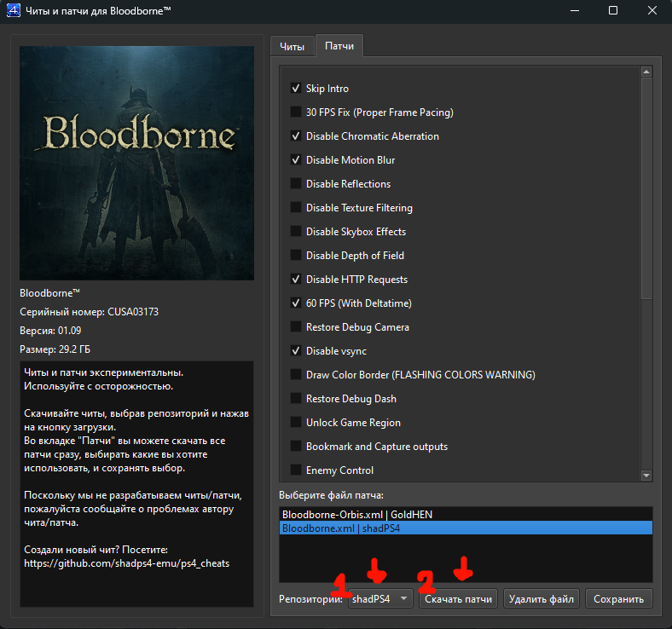
Task: Enable Restore Debug Dash patch
Action: (x=296, y=399)
